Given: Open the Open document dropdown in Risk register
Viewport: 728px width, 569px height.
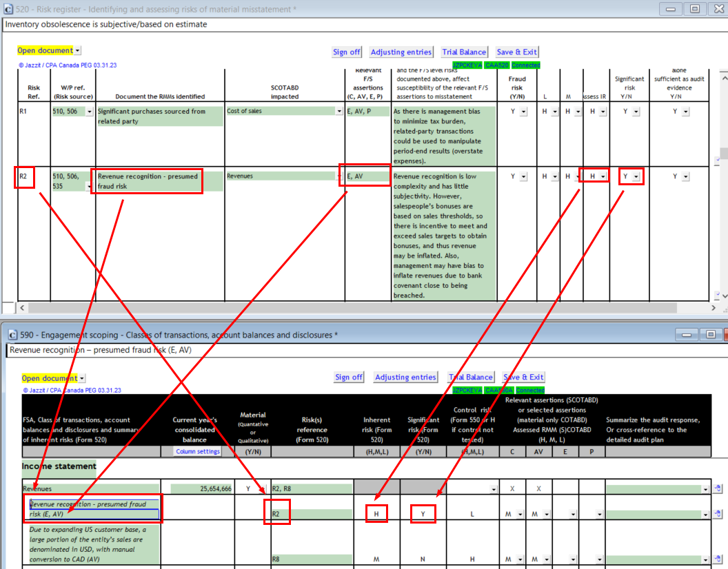Looking at the screenshot, I should coord(77,50).
